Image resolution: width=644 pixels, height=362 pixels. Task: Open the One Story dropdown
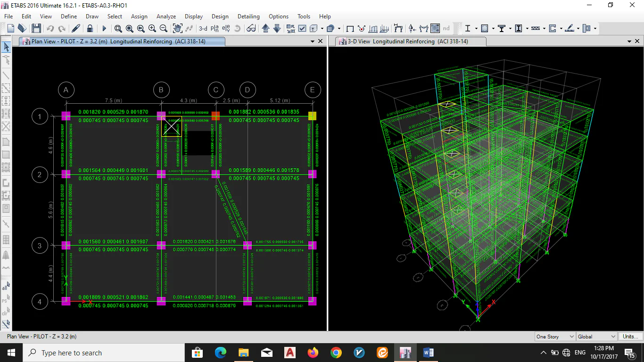click(x=555, y=337)
